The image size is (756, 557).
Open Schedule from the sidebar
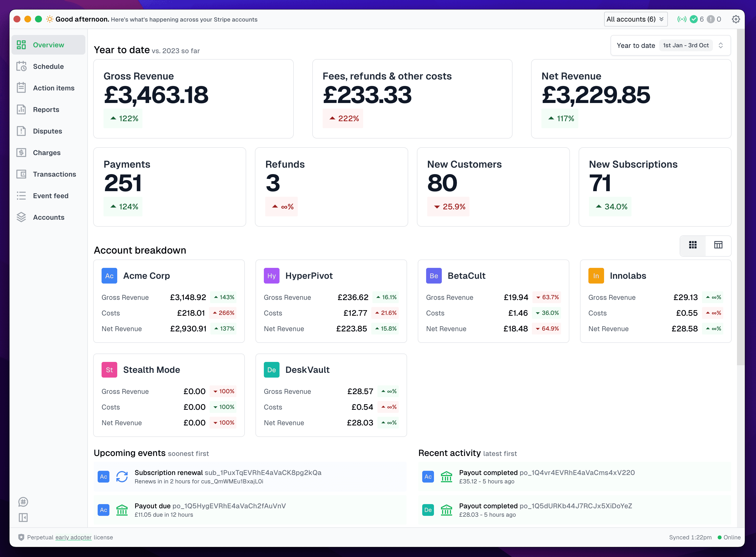coord(48,66)
